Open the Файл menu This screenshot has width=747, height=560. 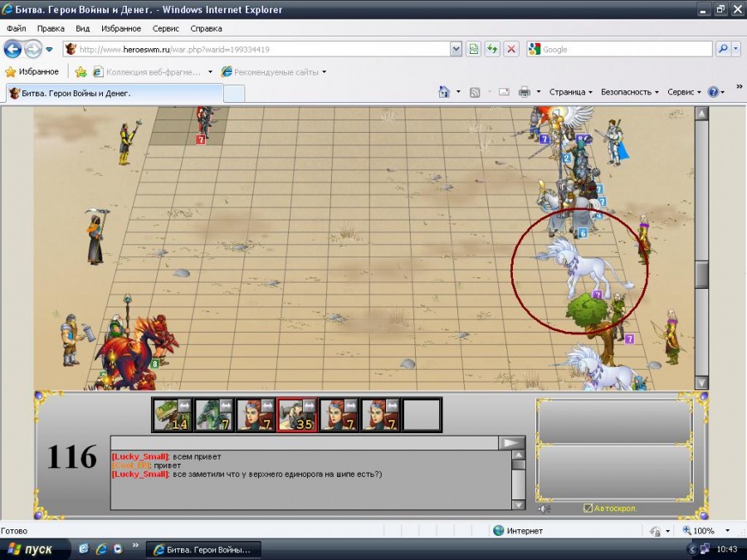[x=17, y=28]
